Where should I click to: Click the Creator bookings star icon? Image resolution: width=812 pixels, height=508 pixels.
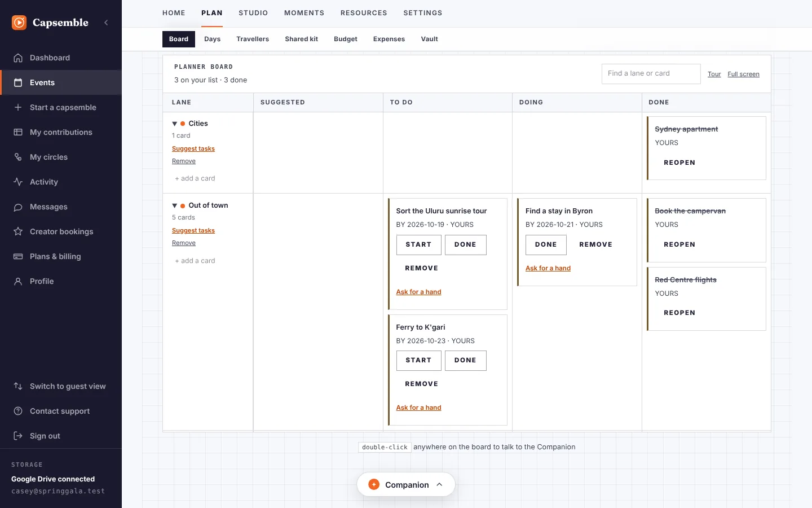pyautogui.click(x=18, y=231)
